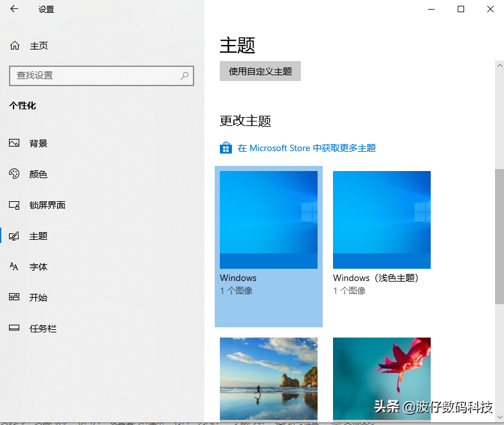The height and width of the screenshot is (425, 504).
Task: Select the pink flower theme thumbnail
Action: [x=382, y=378]
